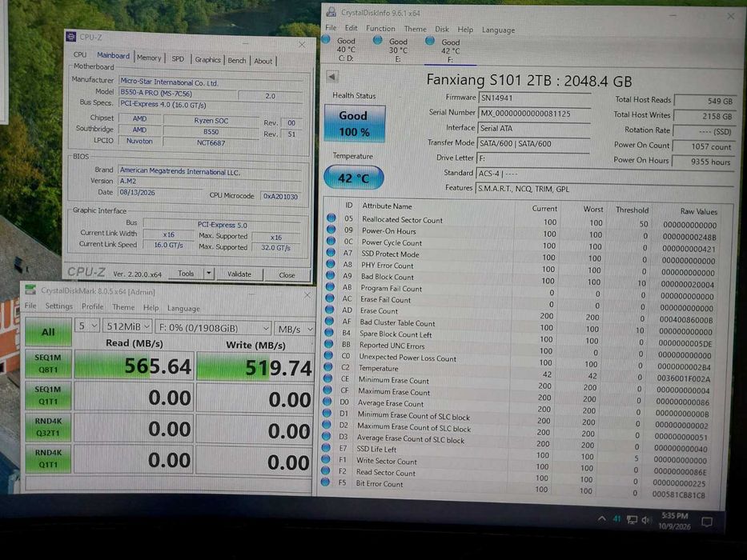Click status orb of SSD Protect Mode row
Screen dimensions: 747x560
[x=331, y=252]
